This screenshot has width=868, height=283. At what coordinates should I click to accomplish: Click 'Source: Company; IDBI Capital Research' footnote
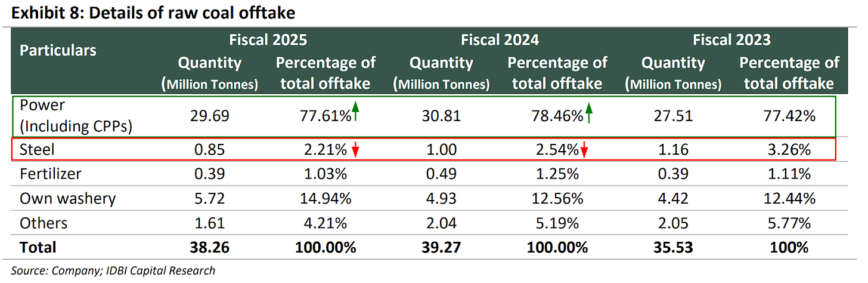(x=113, y=270)
